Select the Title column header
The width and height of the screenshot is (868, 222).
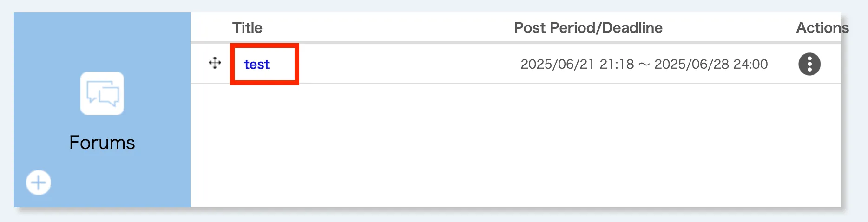pyautogui.click(x=247, y=28)
